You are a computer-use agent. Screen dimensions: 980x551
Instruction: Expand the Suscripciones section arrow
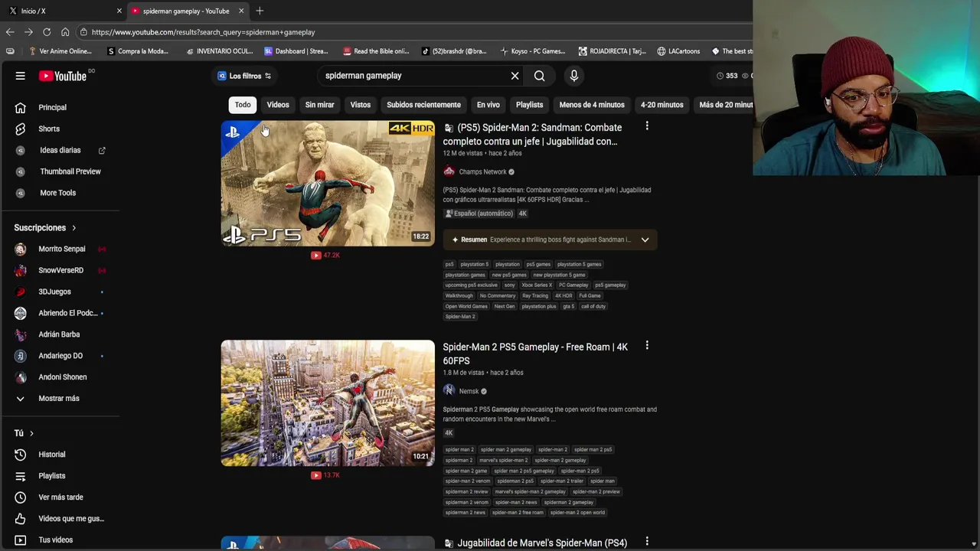pyautogui.click(x=73, y=228)
